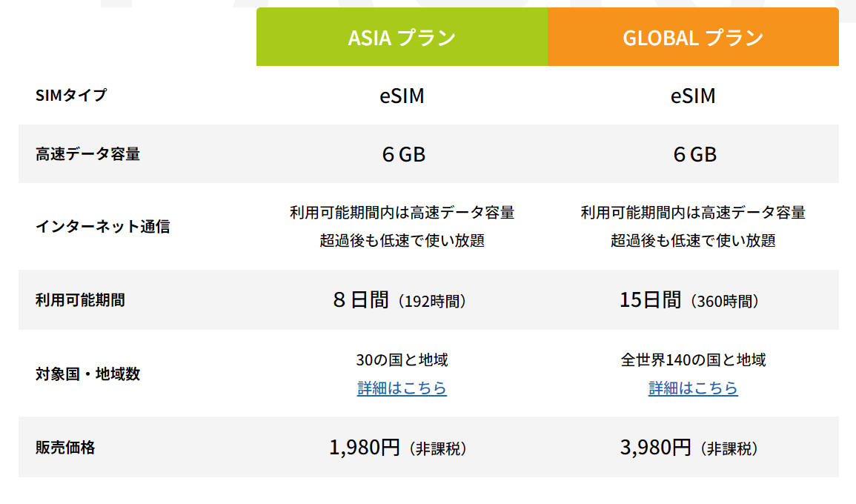
Task: Click the eSIM text in ASIA column
Action: coord(402,96)
